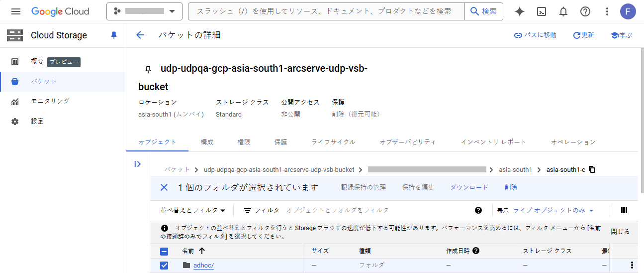This screenshot has height=273, width=644.
Task: Clear selection with the X icon
Action: click(x=164, y=187)
